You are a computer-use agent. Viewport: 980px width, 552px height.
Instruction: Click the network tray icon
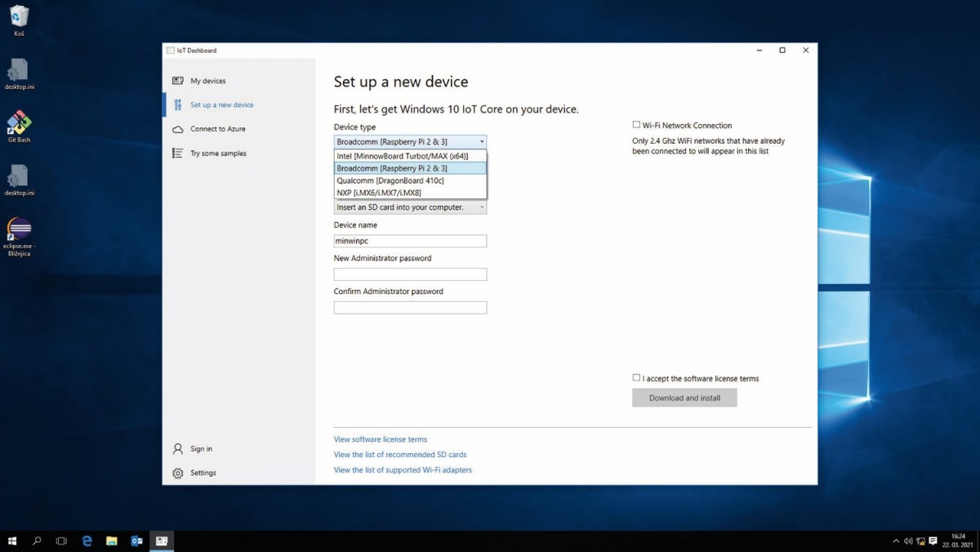tap(920, 541)
